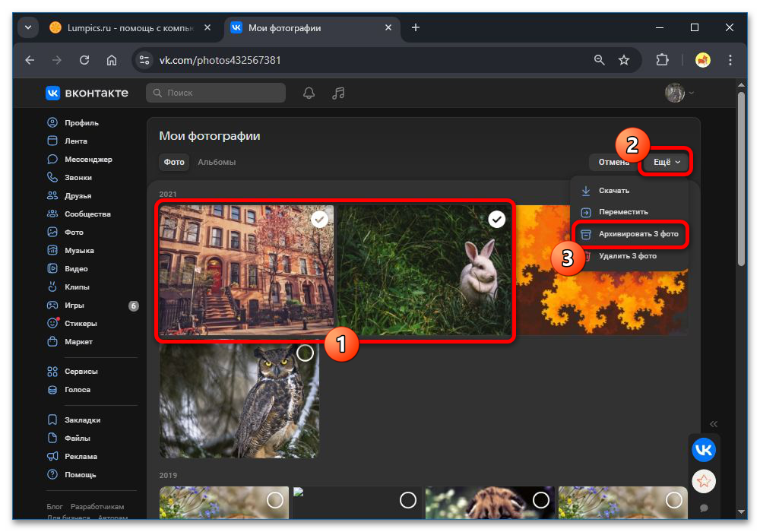The image size is (760, 532).
Task: Open site info icon in address bar
Action: coord(144,60)
